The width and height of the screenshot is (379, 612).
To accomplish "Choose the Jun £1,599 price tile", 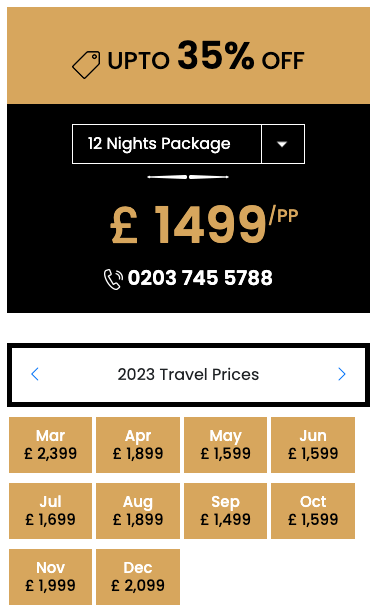I will click(x=313, y=445).
